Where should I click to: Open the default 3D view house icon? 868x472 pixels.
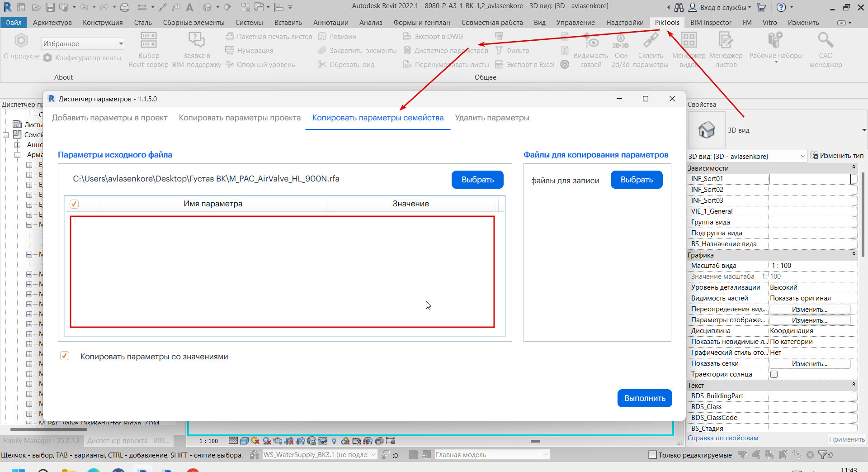click(208, 7)
